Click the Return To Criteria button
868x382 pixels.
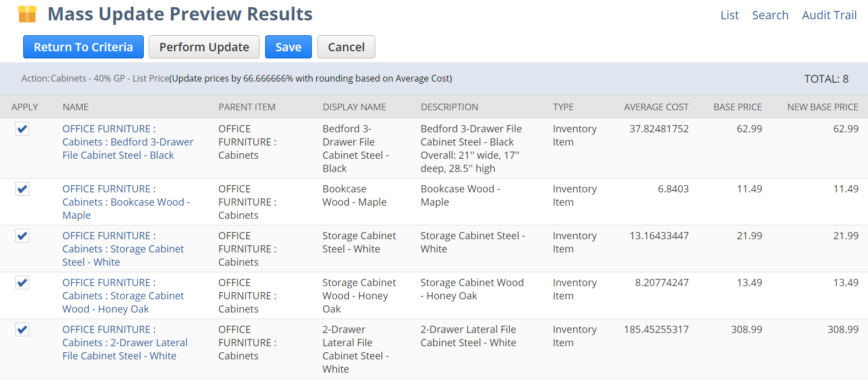pos(83,47)
